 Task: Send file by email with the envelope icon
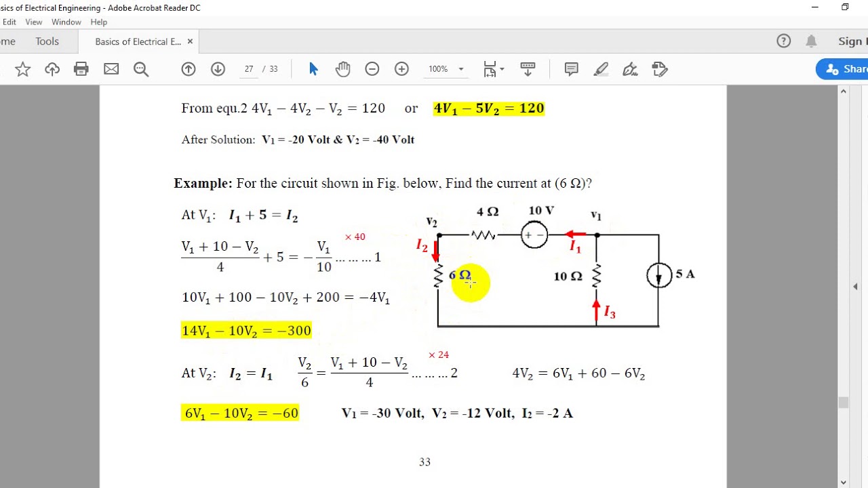point(111,69)
